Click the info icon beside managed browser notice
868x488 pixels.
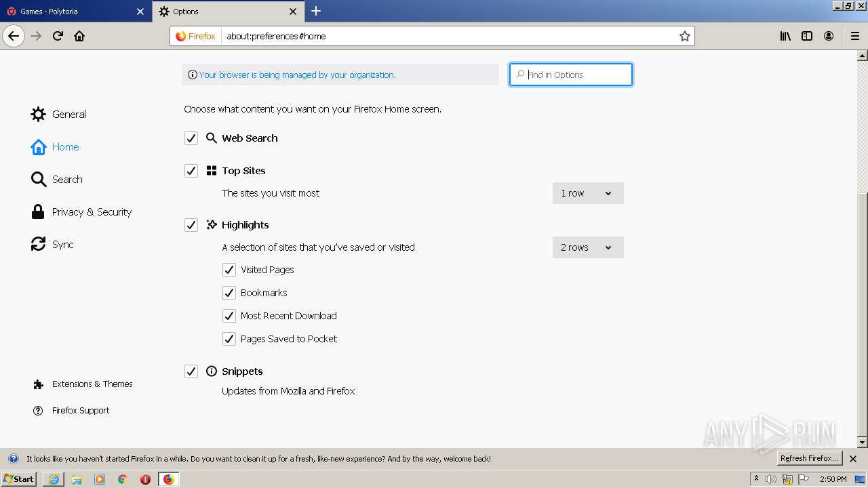(193, 75)
